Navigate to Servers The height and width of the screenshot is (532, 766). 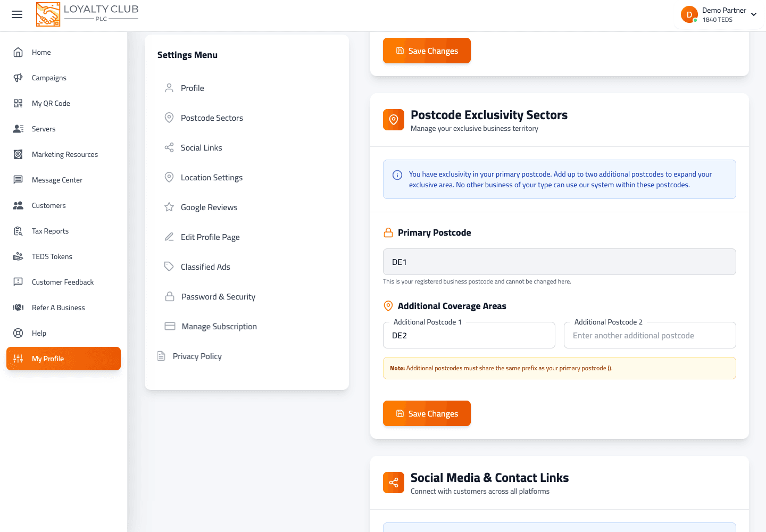64,129
